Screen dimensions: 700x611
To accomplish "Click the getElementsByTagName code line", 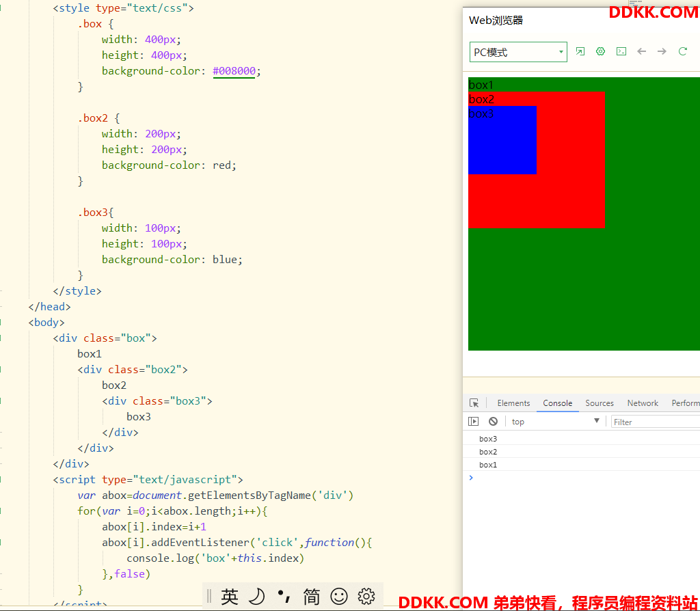I will (215, 495).
